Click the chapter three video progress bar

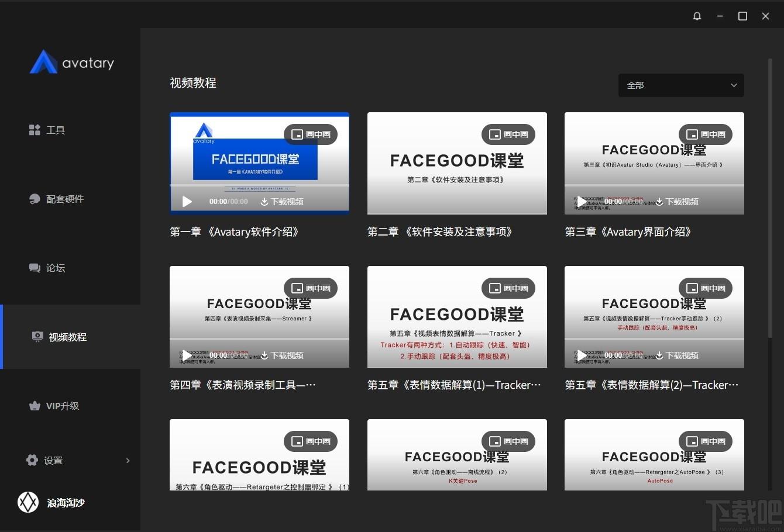[x=654, y=185]
